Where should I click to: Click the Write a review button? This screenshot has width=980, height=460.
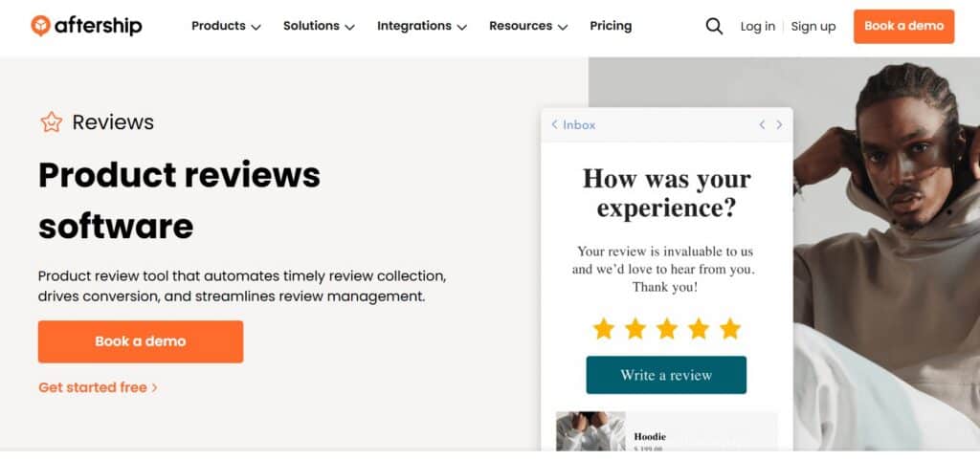click(666, 375)
